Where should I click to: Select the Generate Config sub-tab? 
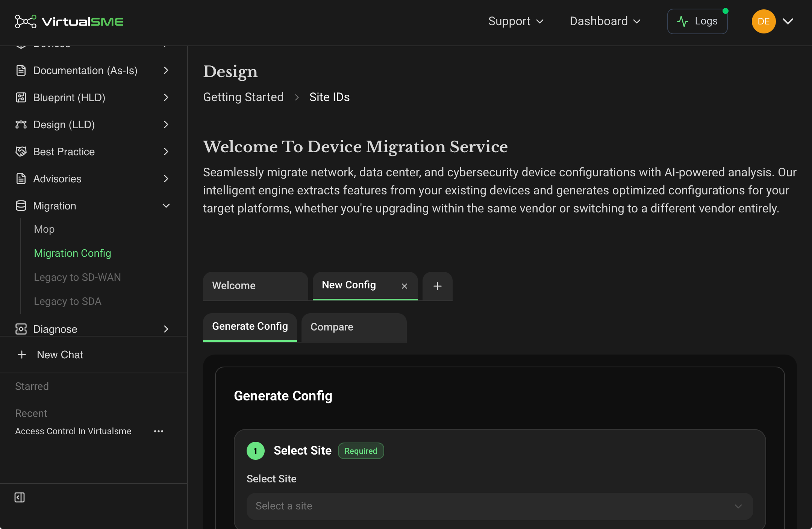[x=250, y=327]
